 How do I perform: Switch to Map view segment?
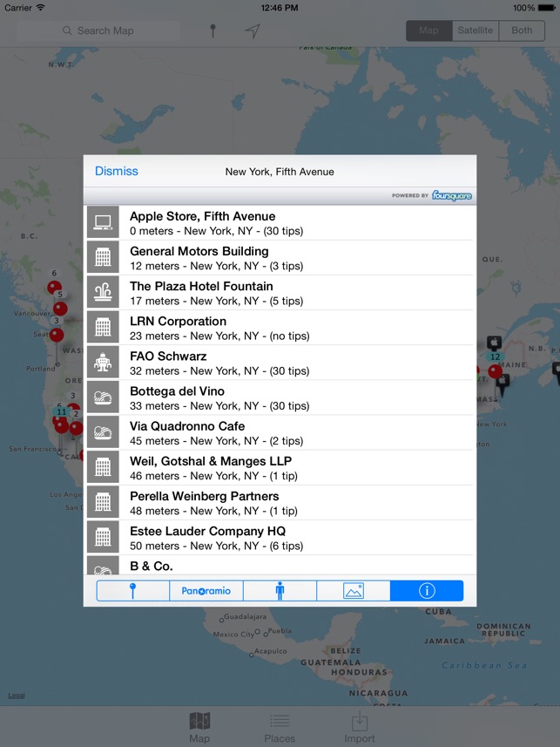pos(428,31)
